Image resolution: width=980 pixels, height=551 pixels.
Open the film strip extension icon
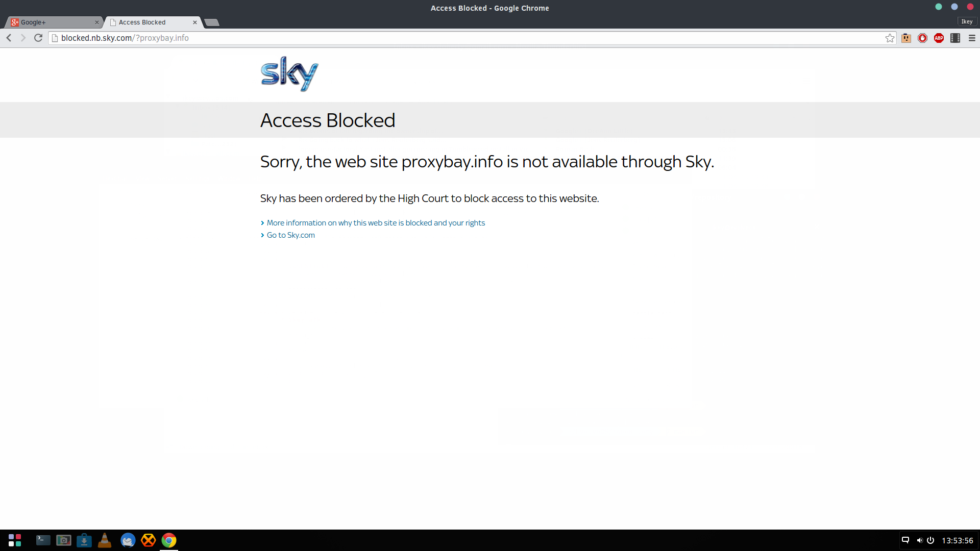[955, 38]
